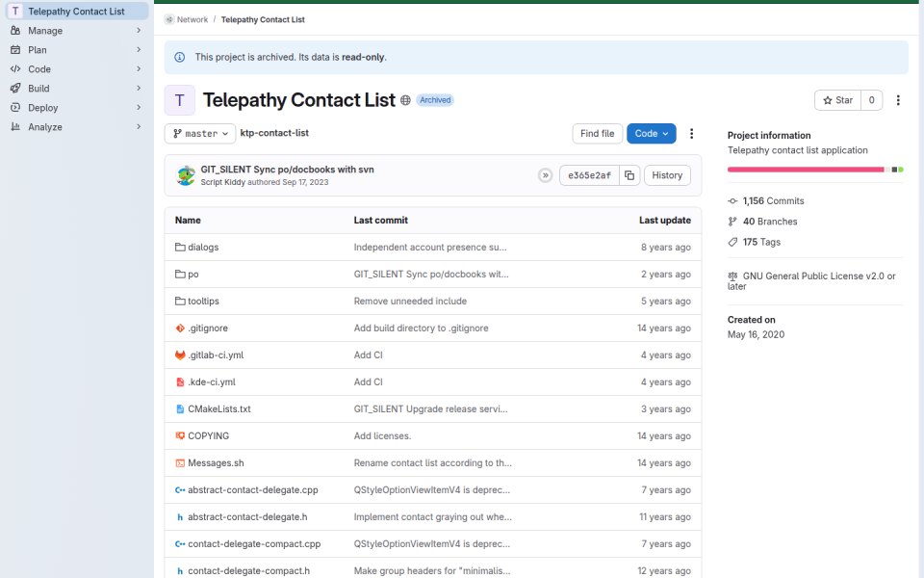924x578 pixels.
Task: Click the e365e2af commit hash
Action: coord(589,175)
